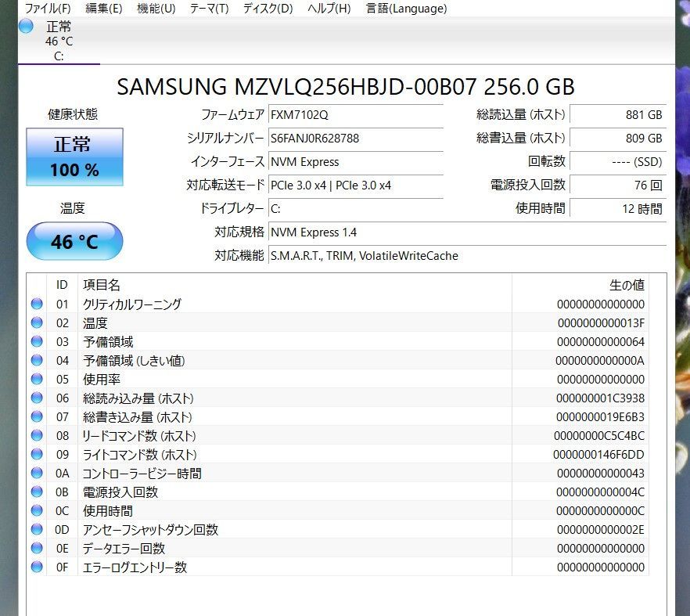Click status orb for 0F エラーログエントリー数
Image resolution: width=690 pixels, height=616 pixels.
[x=37, y=567]
